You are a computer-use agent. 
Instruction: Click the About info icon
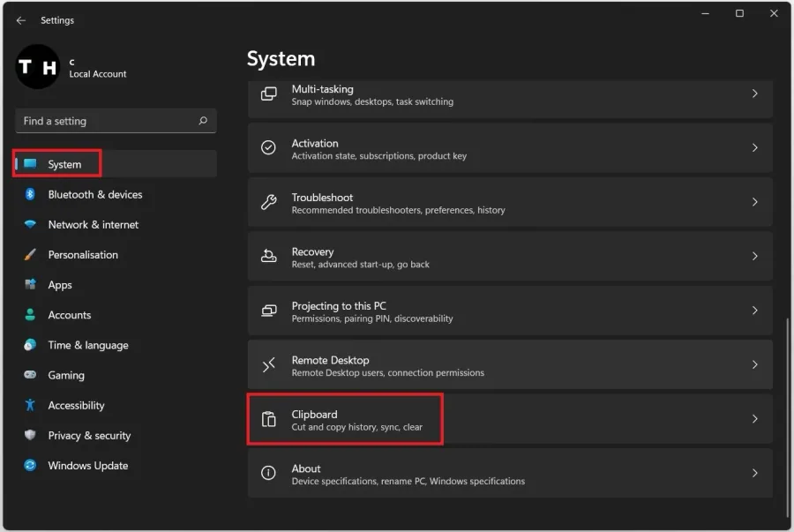coord(268,473)
